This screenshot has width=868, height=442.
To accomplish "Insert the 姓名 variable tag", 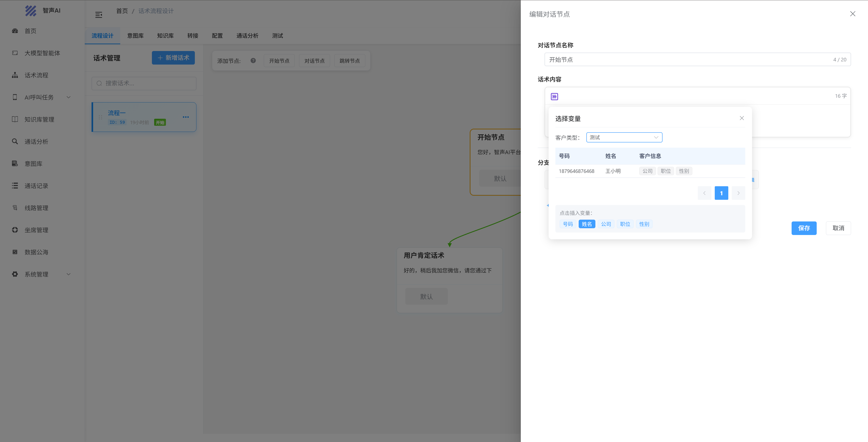I will point(587,224).
